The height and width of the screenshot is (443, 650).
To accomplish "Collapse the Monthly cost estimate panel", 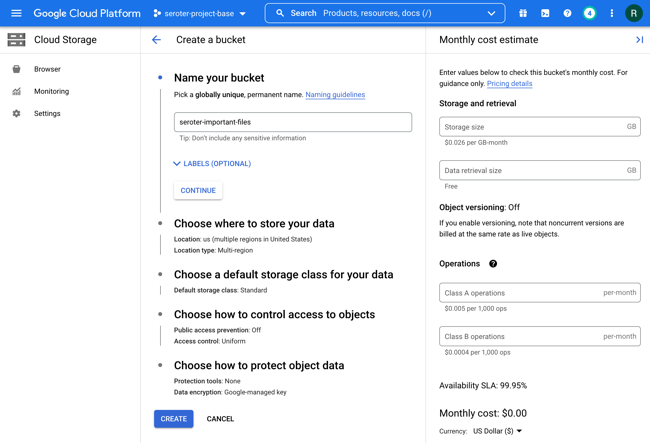I will (x=639, y=40).
